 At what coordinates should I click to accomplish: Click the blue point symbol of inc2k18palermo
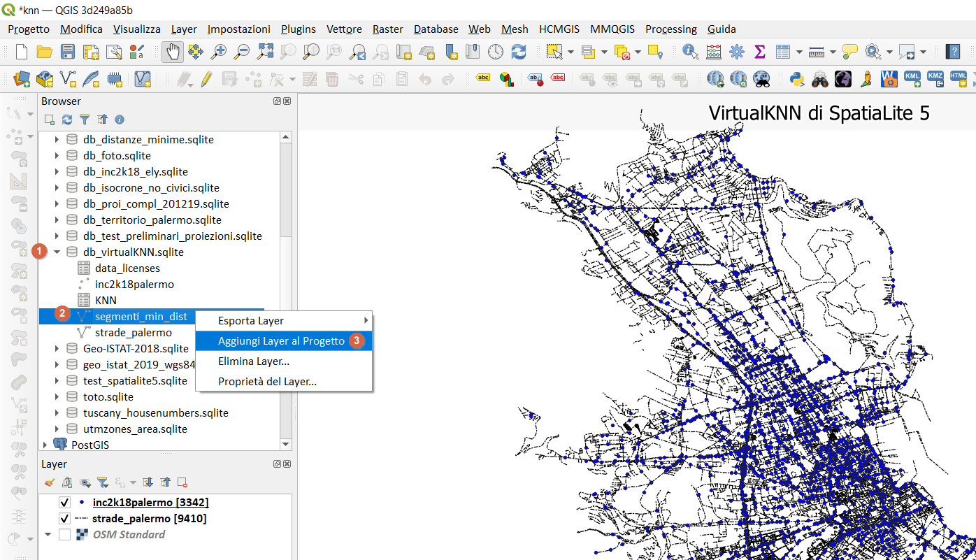tap(82, 502)
